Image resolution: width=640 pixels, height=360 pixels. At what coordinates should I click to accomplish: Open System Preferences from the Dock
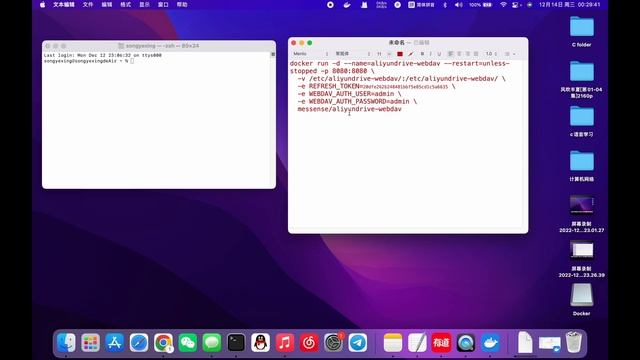coord(333,342)
